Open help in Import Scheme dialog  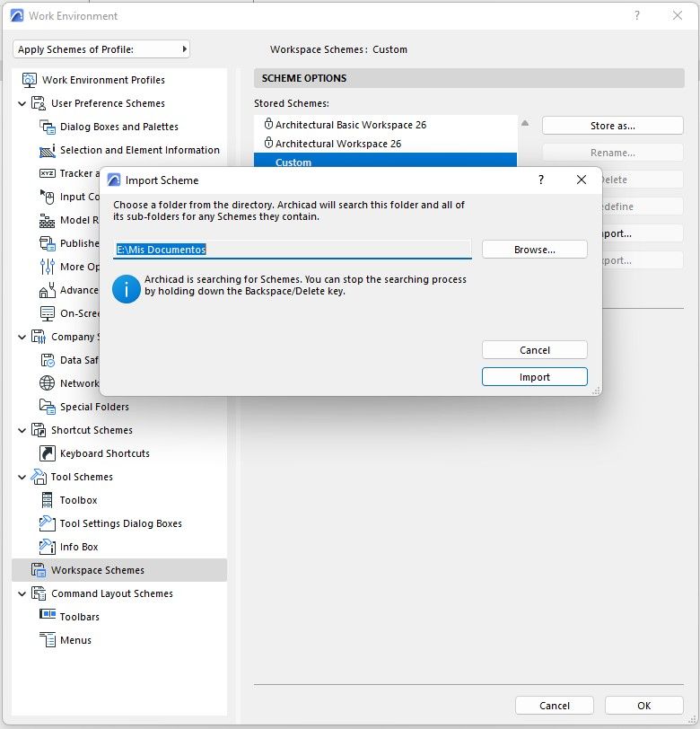541,180
